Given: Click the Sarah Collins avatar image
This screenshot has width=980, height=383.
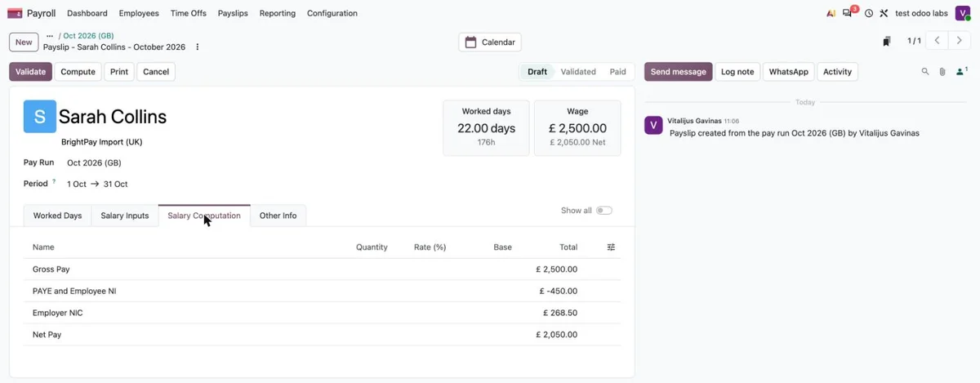Looking at the screenshot, I should pyautogui.click(x=40, y=117).
